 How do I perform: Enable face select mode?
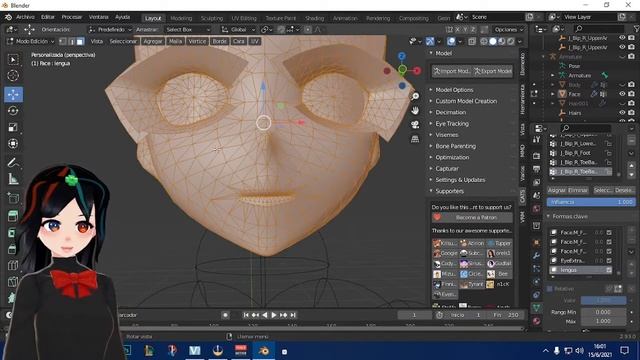click(x=80, y=41)
